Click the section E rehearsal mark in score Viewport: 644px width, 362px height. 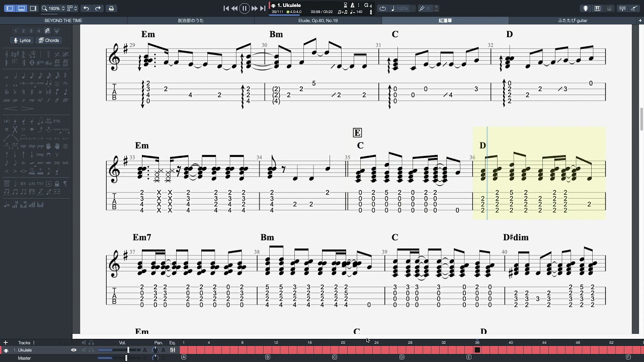pos(357,133)
